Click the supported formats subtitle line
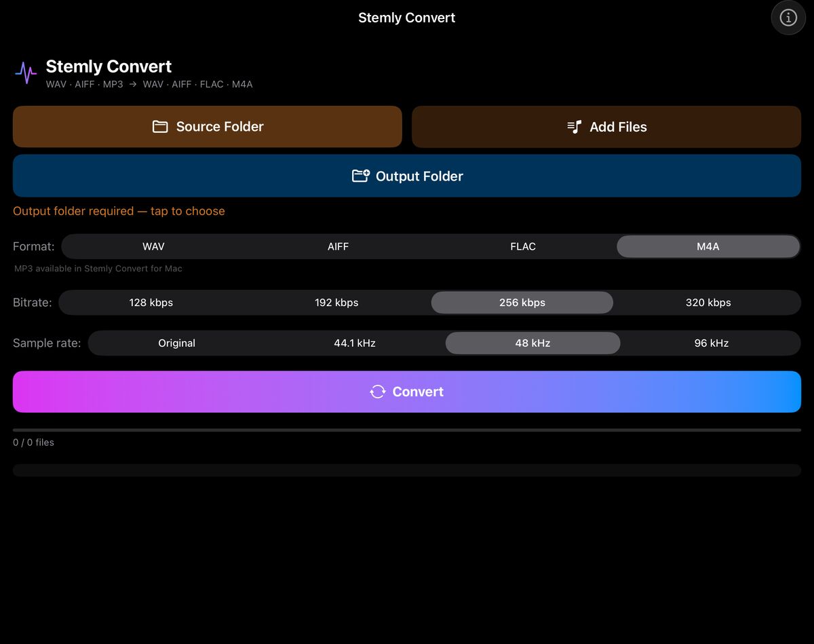 point(149,85)
